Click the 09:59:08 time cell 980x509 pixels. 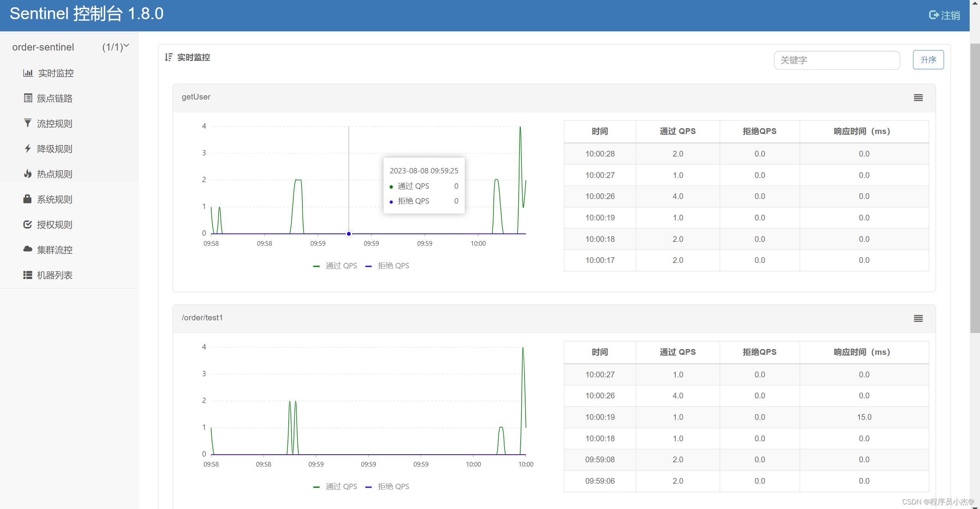coord(600,460)
